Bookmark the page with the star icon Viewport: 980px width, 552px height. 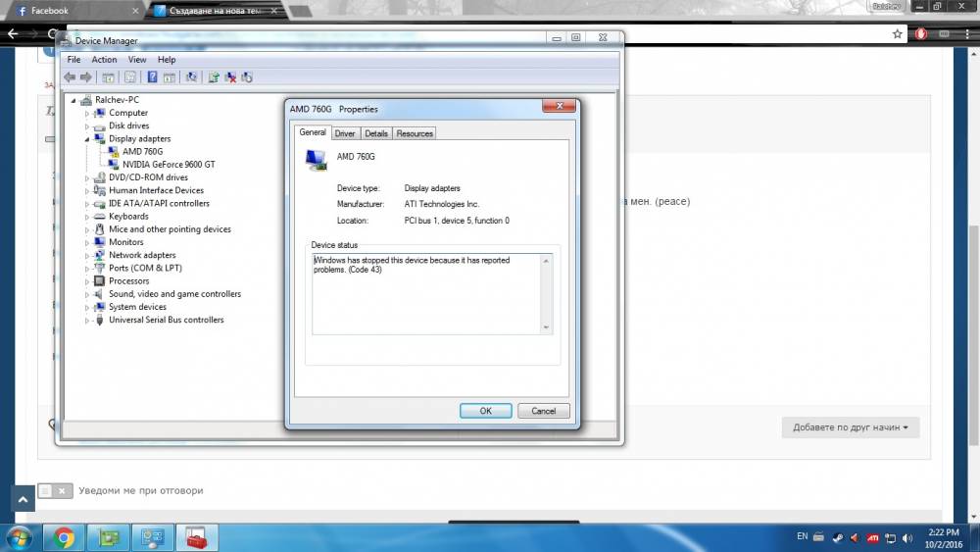tap(898, 33)
